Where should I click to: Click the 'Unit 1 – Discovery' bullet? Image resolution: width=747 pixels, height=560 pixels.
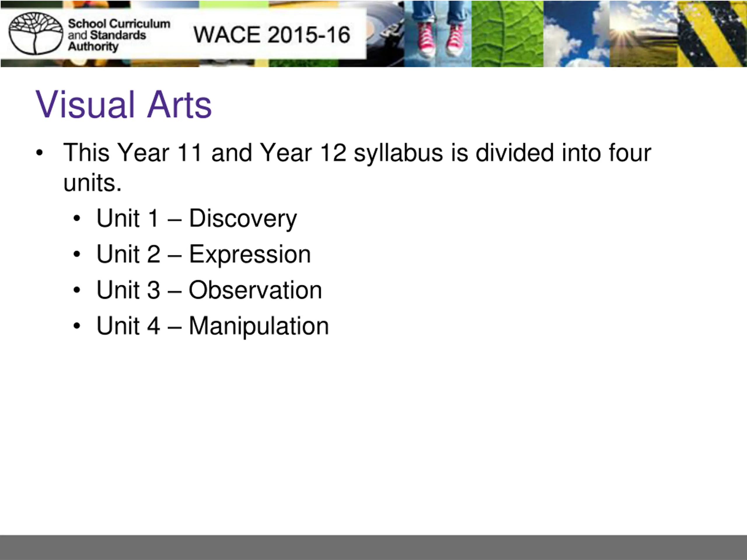click(197, 218)
